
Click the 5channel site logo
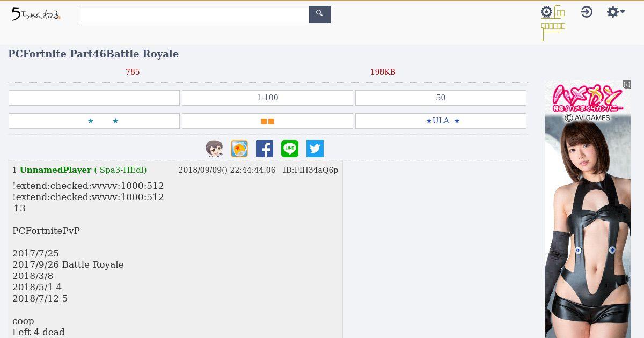click(x=36, y=14)
